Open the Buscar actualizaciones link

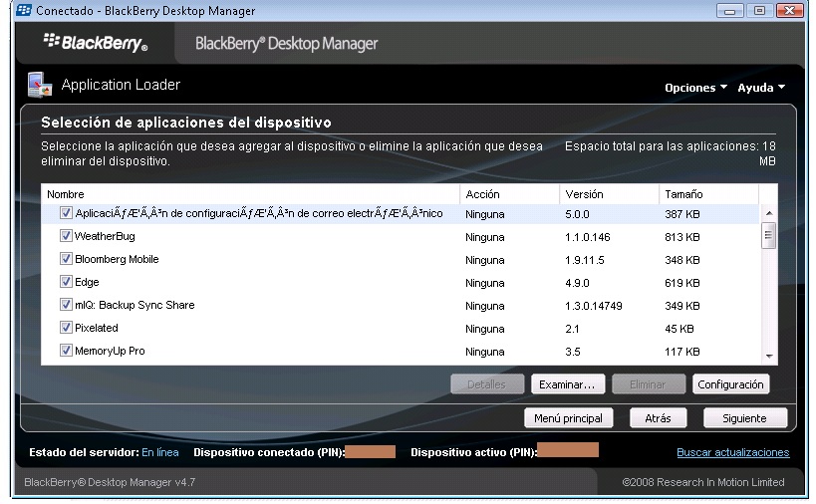point(732,452)
